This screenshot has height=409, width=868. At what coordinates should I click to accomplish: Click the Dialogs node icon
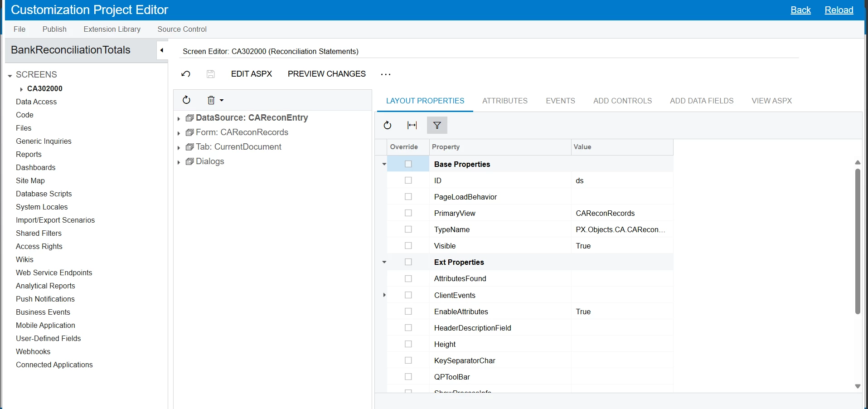[190, 161]
